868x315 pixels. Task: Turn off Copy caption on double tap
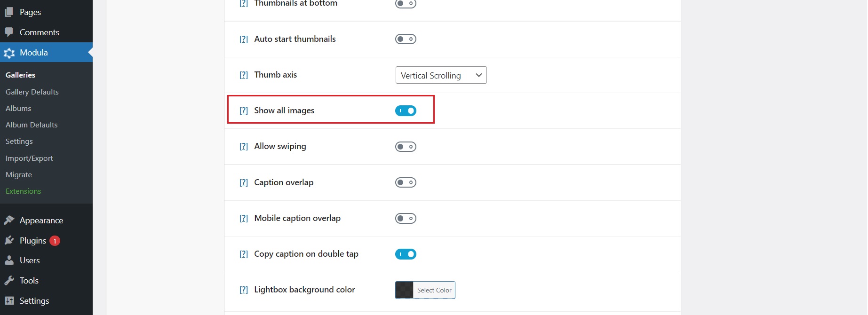(x=406, y=254)
